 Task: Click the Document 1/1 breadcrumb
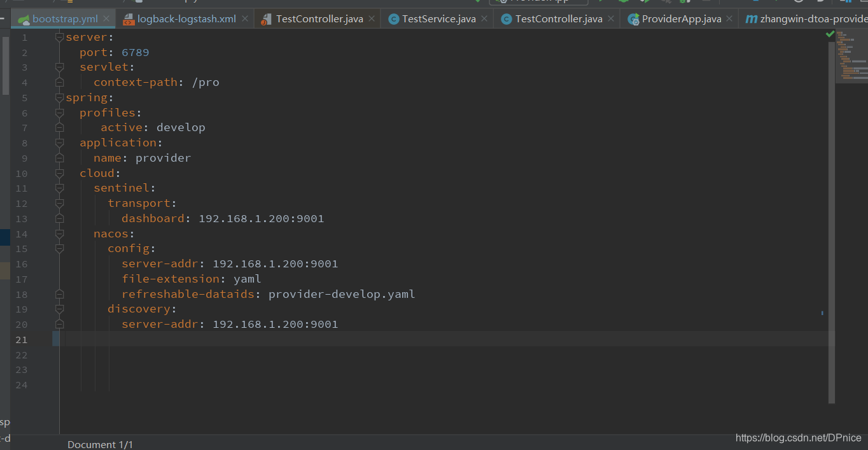(101, 444)
